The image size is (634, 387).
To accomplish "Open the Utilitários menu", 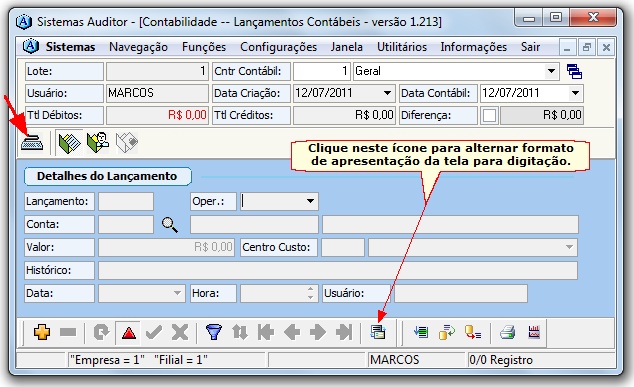I will click(402, 47).
